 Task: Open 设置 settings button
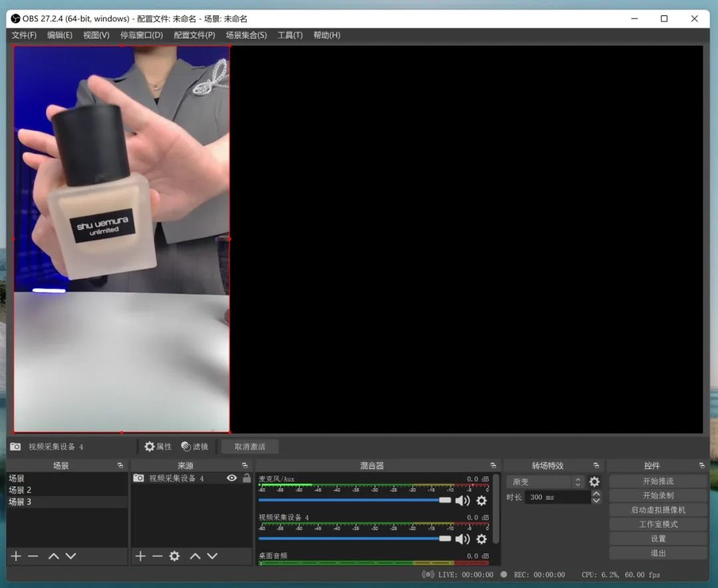(x=658, y=539)
